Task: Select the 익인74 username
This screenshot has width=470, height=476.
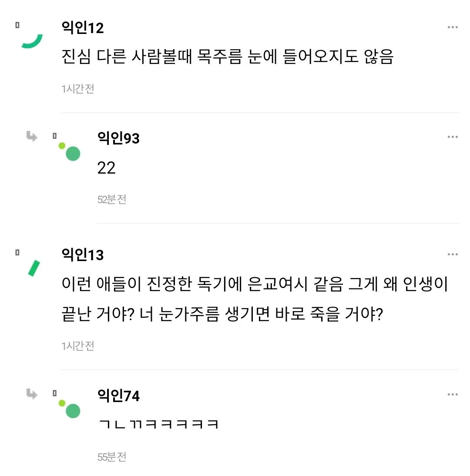Action: pyautogui.click(x=119, y=396)
